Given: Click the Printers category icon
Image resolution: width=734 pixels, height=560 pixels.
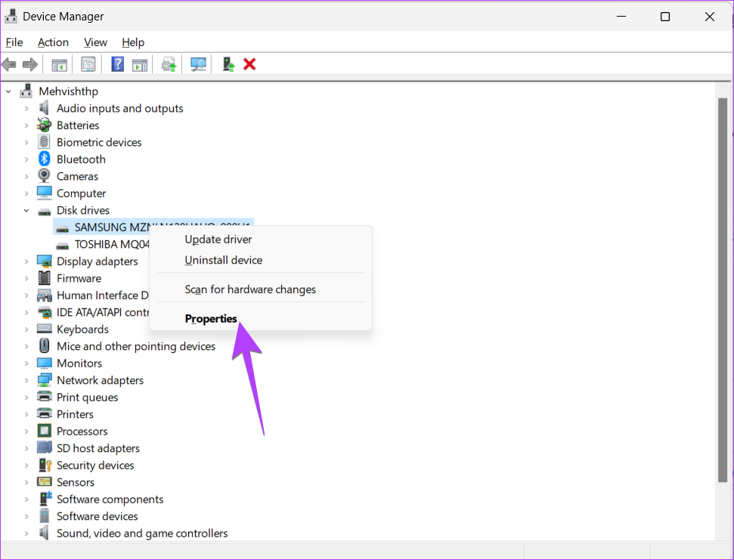Looking at the screenshot, I should 44,413.
